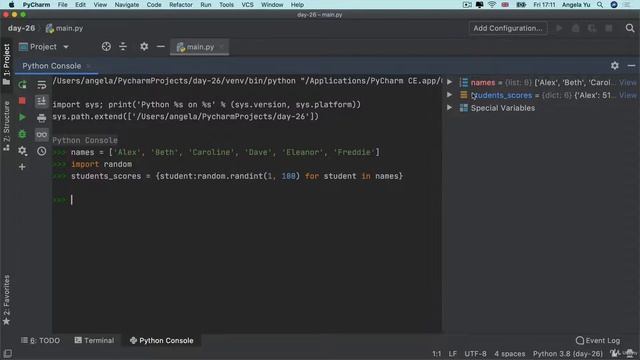Minimize the Python Console panel
Viewport: 640px width, 360px height.
[631, 66]
